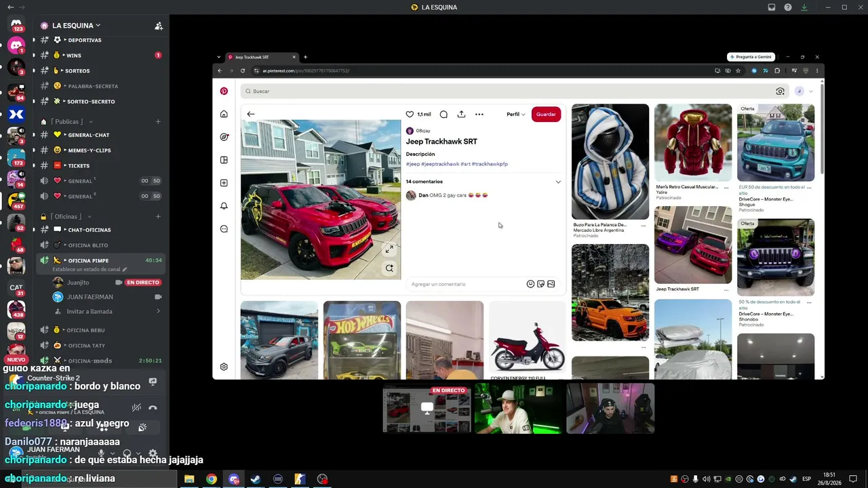Open the browser tab search dropdown arrow
The width and height of the screenshot is (868, 488).
tap(218, 57)
